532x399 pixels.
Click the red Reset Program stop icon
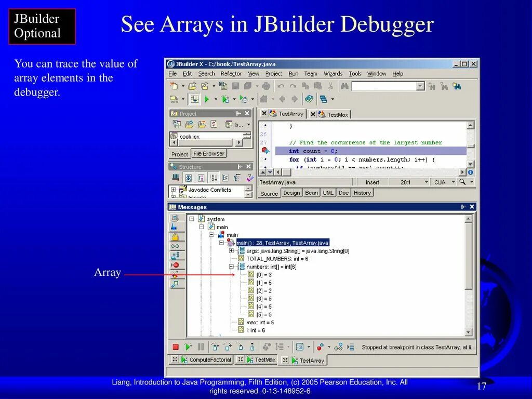[x=176, y=347]
